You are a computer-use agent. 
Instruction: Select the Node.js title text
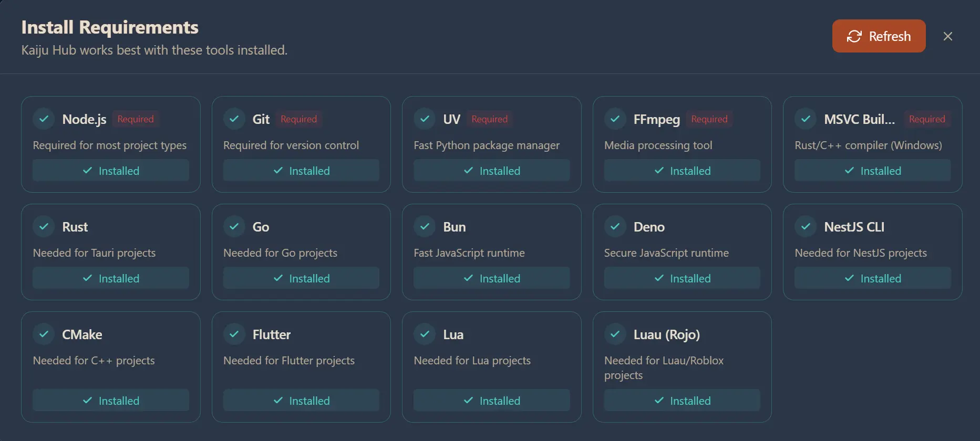pos(85,120)
